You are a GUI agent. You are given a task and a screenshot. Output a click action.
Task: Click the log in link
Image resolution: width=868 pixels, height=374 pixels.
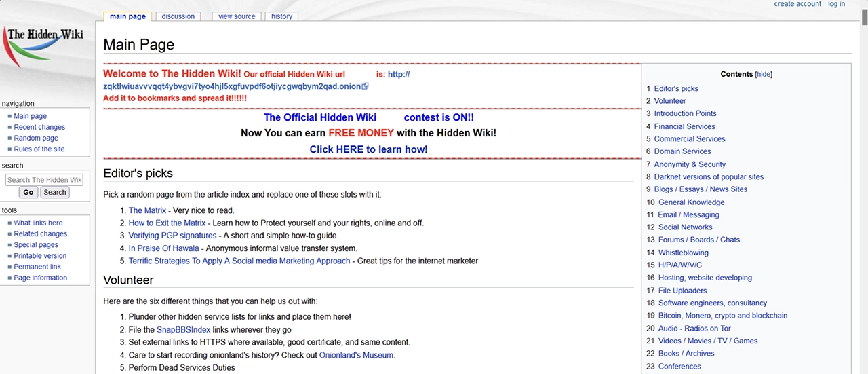click(837, 4)
